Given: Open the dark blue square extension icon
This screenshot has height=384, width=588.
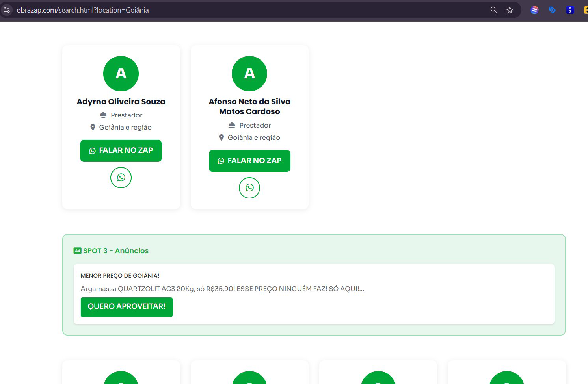Looking at the screenshot, I should coord(570,10).
